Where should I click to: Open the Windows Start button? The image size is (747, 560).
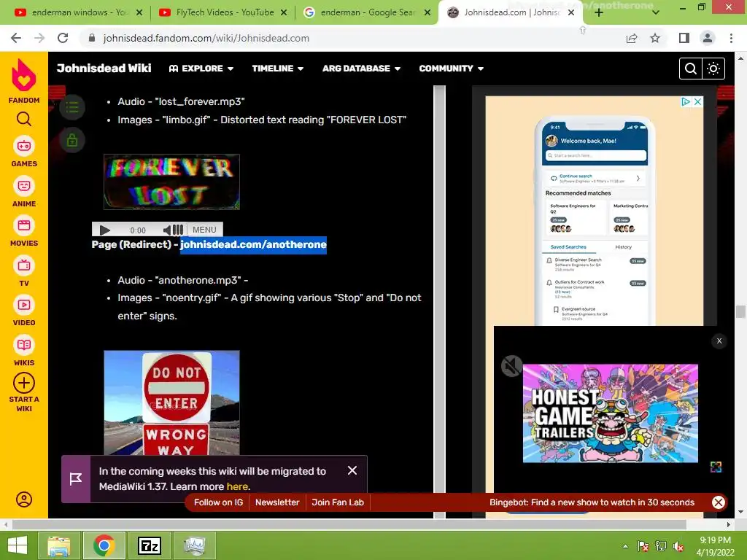[x=18, y=545]
